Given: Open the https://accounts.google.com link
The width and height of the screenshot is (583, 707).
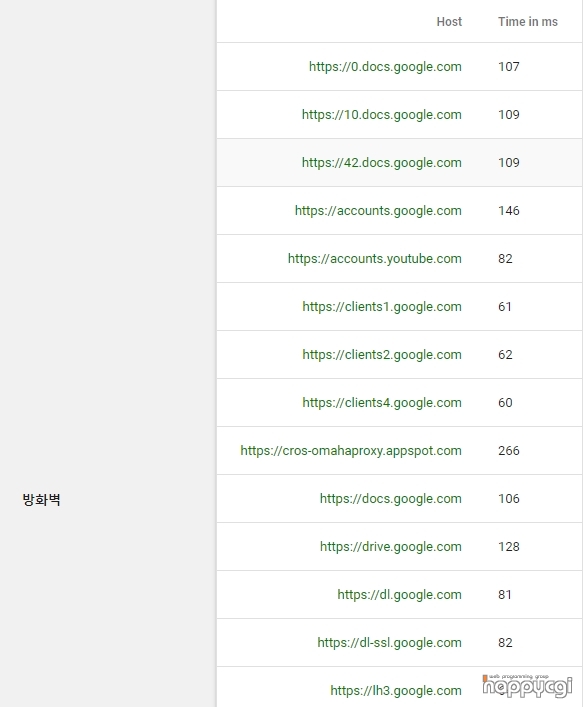Looking at the screenshot, I should (378, 211).
